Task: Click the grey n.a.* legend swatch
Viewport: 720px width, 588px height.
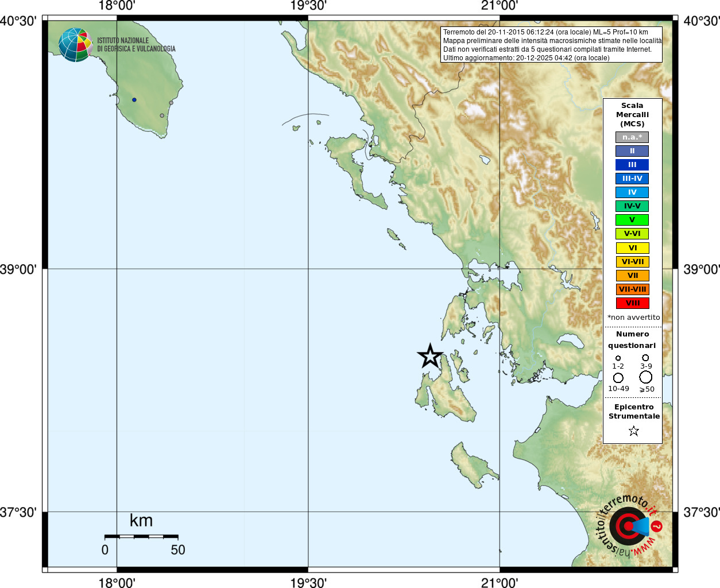Action: tap(632, 137)
